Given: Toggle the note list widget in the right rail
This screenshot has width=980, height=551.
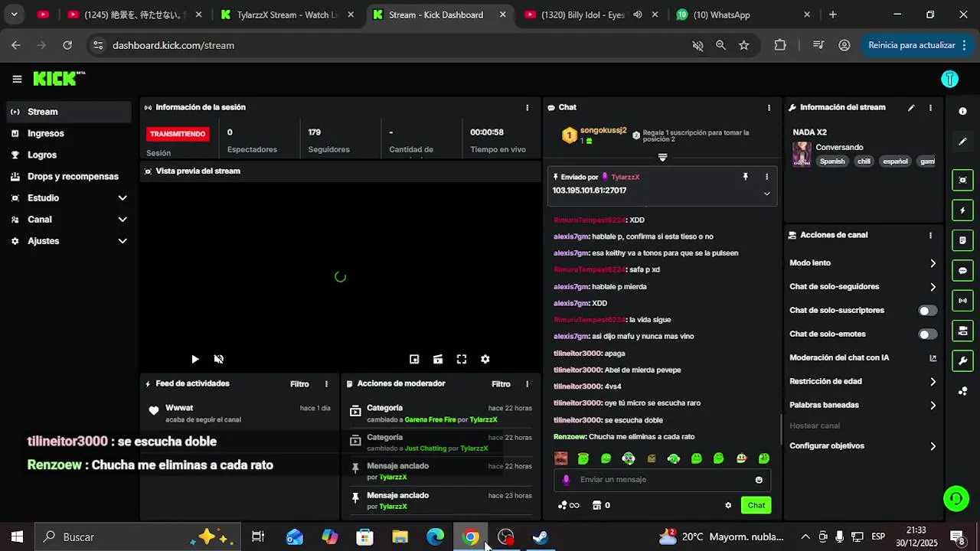Looking at the screenshot, I should 962,240.
